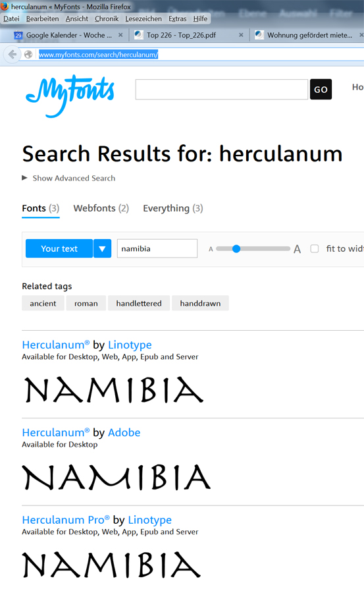Image resolution: width=364 pixels, height=593 pixels.
Task: Click the globe site identity icon
Action: point(28,55)
